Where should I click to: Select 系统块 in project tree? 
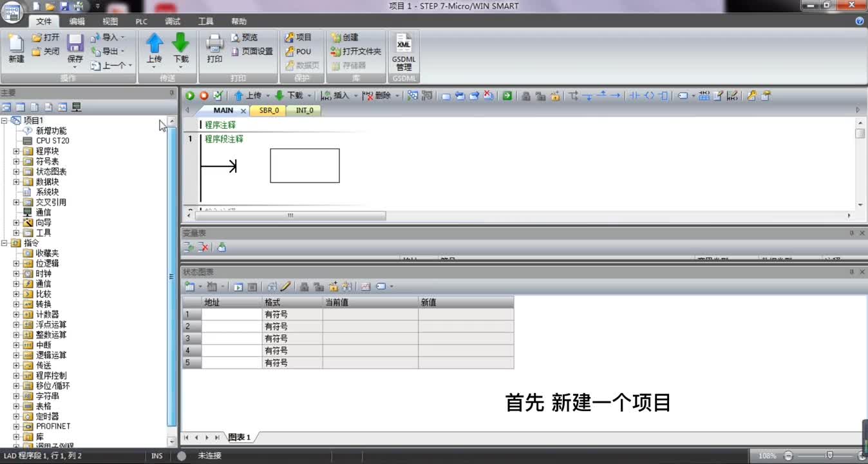point(47,192)
